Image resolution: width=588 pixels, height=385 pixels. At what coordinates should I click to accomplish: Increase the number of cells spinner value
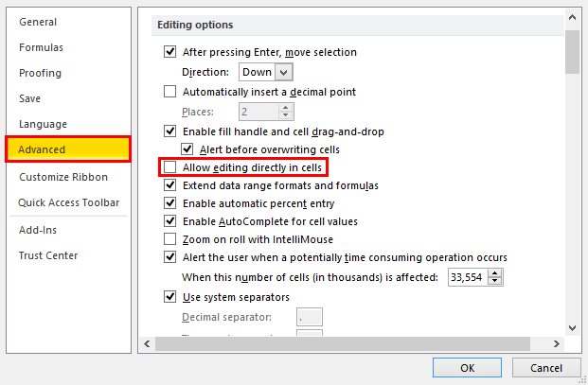click(x=495, y=272)
